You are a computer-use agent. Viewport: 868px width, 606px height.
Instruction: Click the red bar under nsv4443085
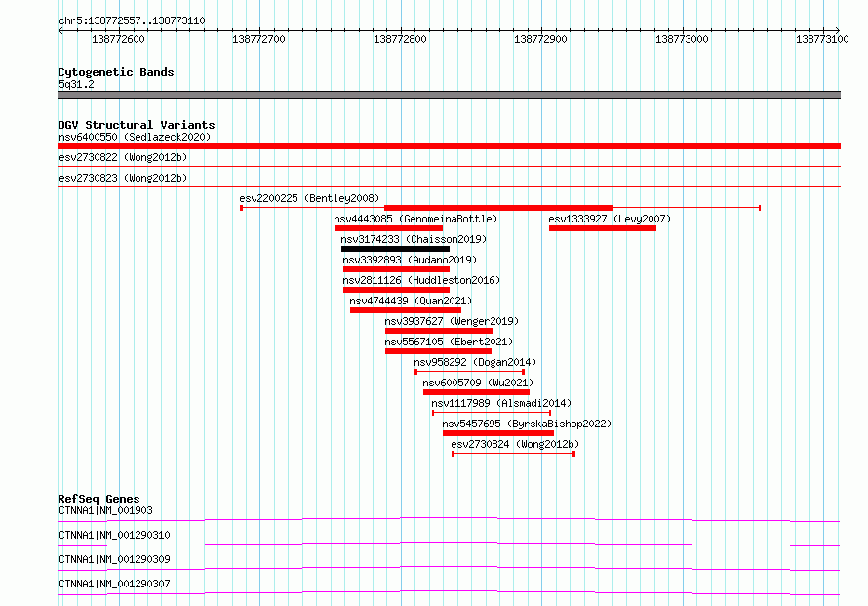tap(388, 228)
